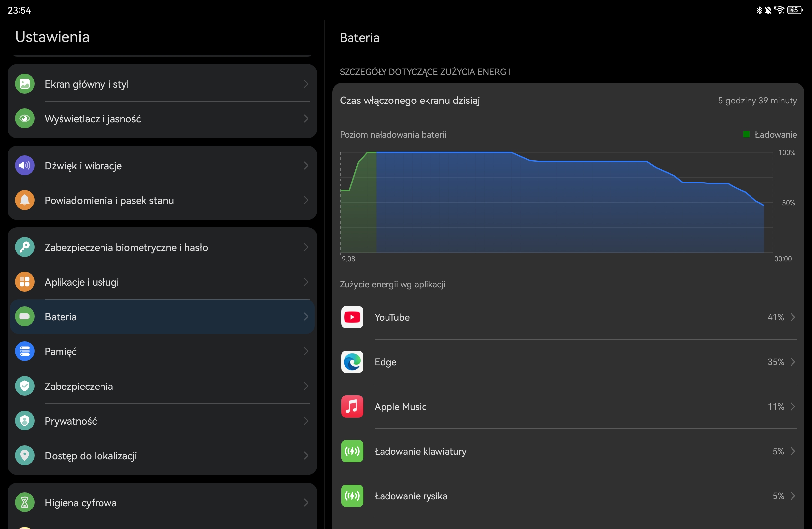
Task: Expand YouTube energy usage details chevron
Action: 793,317
